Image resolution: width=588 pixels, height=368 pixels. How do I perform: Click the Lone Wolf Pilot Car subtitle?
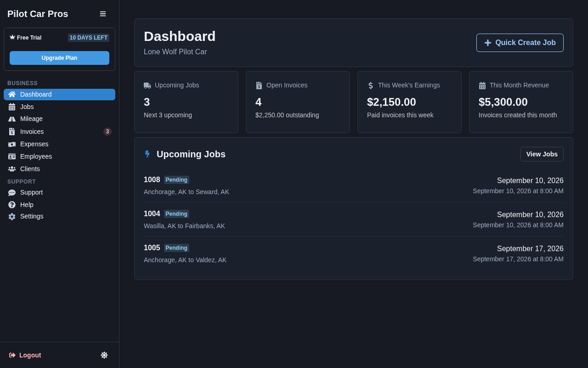point(175,52)
